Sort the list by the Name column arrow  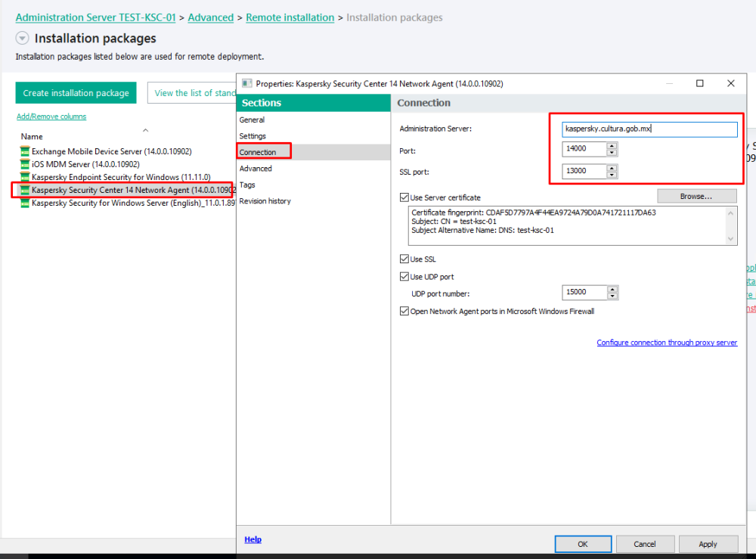point(146,130)
